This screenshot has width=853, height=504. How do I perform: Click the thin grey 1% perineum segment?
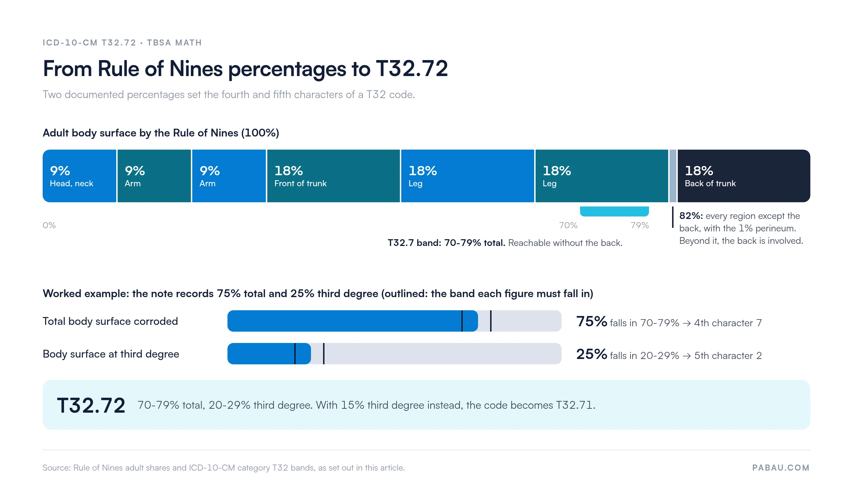(673, 176)
